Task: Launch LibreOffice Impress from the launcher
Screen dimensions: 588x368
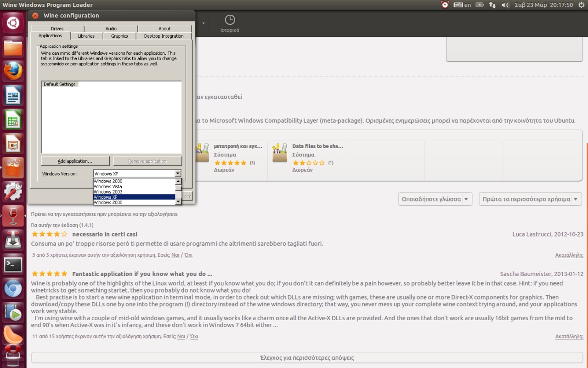Action: click(x=13, y=144)
